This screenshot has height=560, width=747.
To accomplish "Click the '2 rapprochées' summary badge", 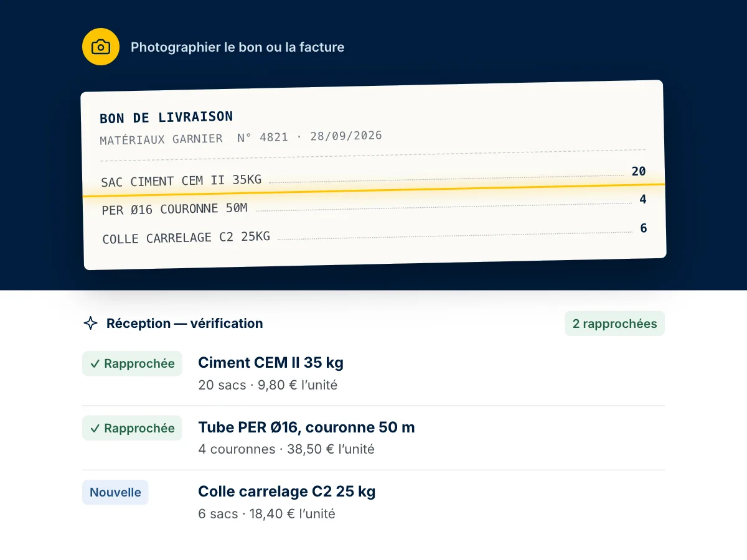I will pos(614,324).
